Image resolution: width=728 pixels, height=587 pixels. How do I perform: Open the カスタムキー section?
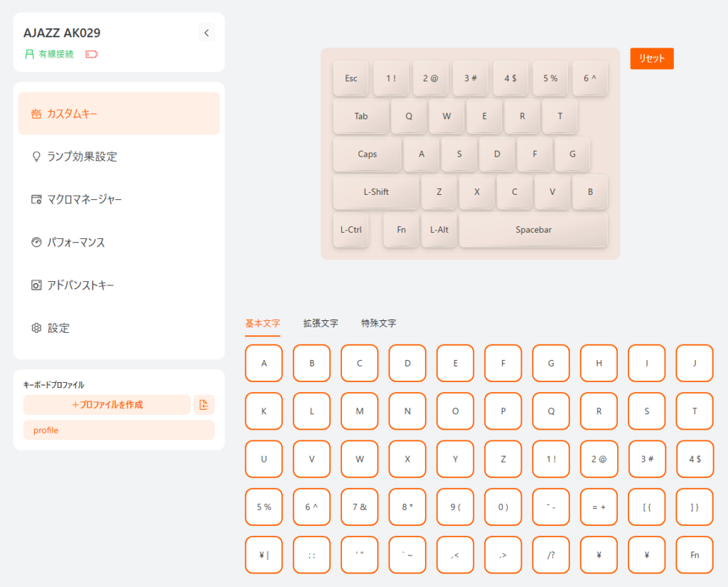pyautogui.click(x=119, y=113)
